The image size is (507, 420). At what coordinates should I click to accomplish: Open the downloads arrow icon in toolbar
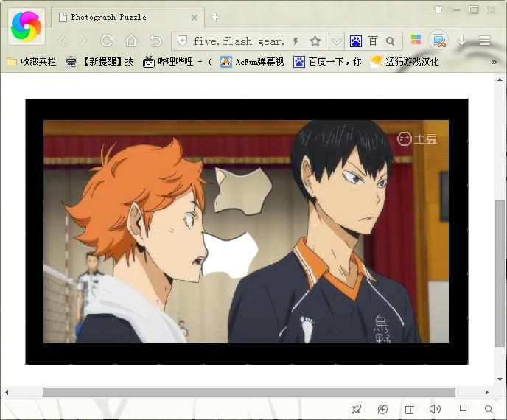coord(462,41)
